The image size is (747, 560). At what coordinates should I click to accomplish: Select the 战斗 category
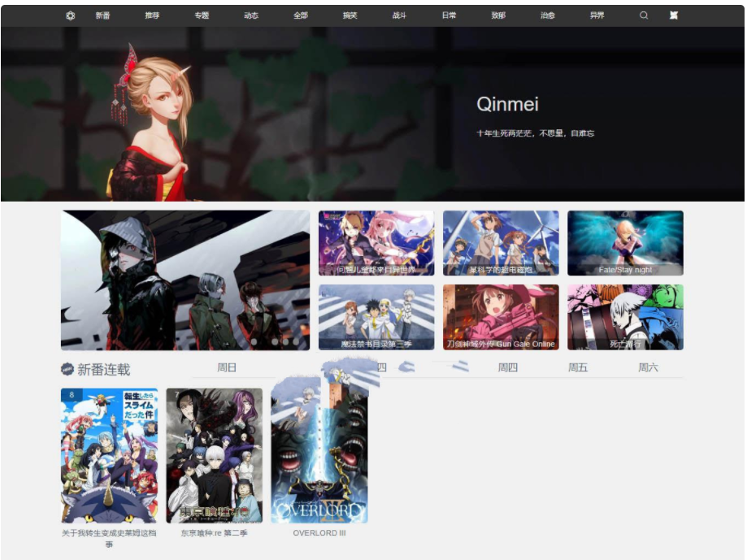click(x=398, y=15)
